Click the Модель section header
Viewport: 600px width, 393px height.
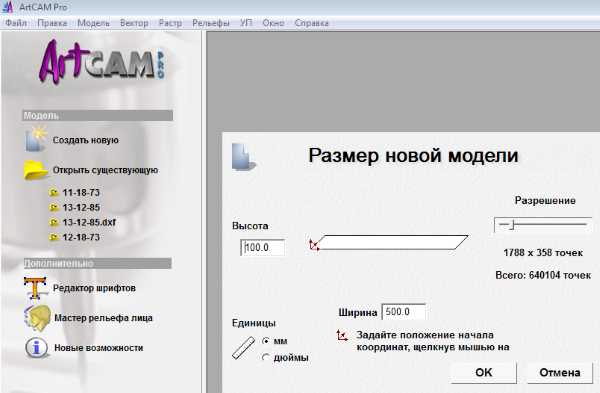98,116
